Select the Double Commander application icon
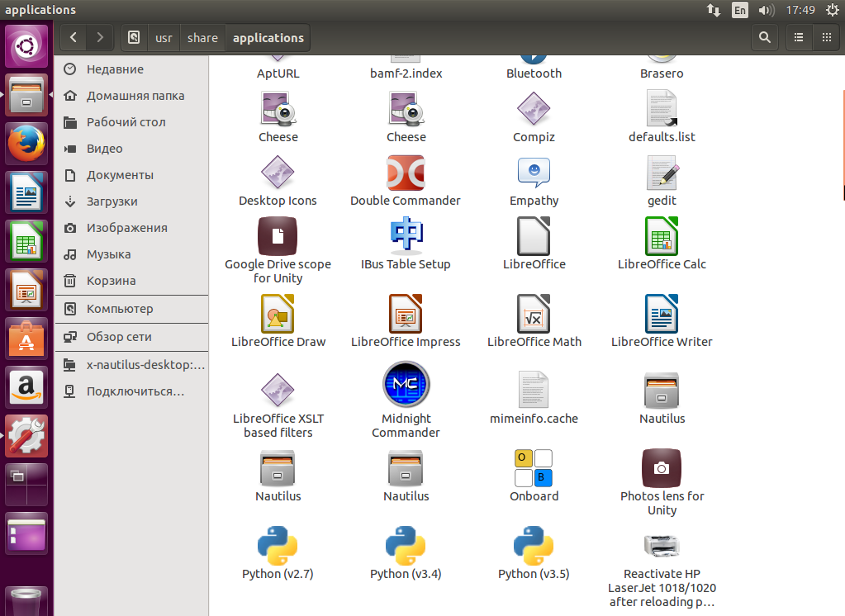This screenshot has width=845, height=616. click(406, 173)
